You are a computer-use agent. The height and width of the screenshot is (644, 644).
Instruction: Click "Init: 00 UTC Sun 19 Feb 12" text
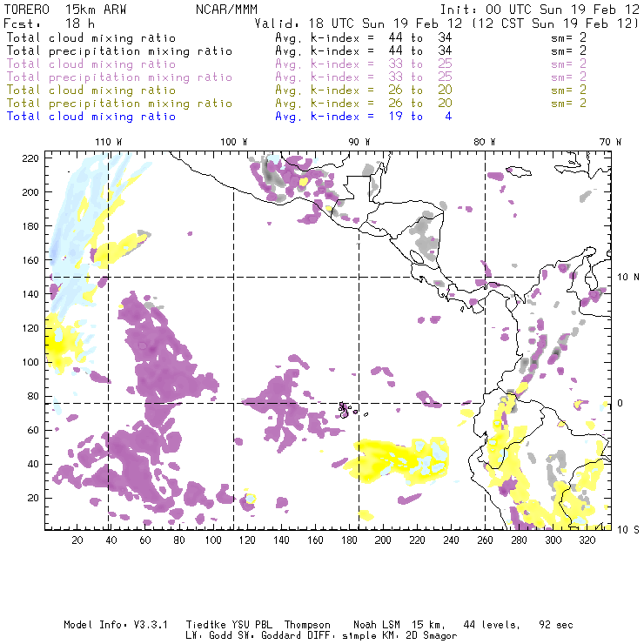coord(540,10)
